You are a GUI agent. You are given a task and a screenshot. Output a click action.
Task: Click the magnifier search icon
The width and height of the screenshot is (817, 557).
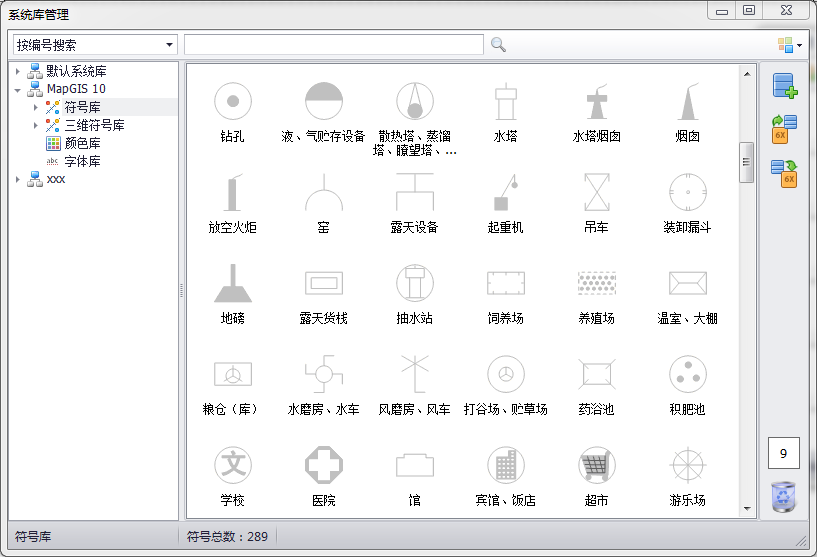coord(498,45)
